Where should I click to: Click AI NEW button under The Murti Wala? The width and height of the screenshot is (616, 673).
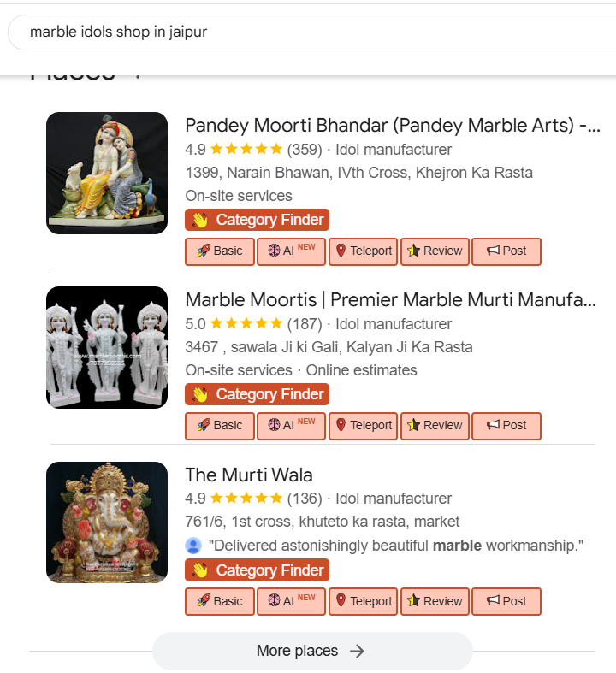(291, 602)
